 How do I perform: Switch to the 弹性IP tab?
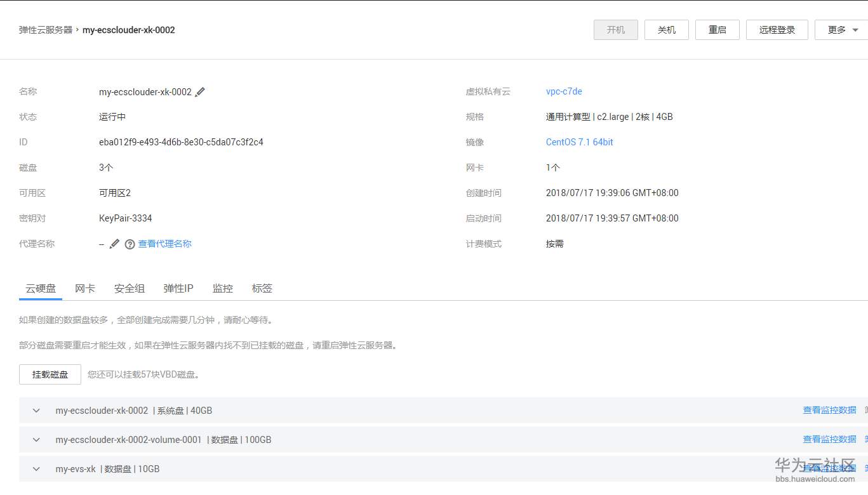(x=178, y=288)
